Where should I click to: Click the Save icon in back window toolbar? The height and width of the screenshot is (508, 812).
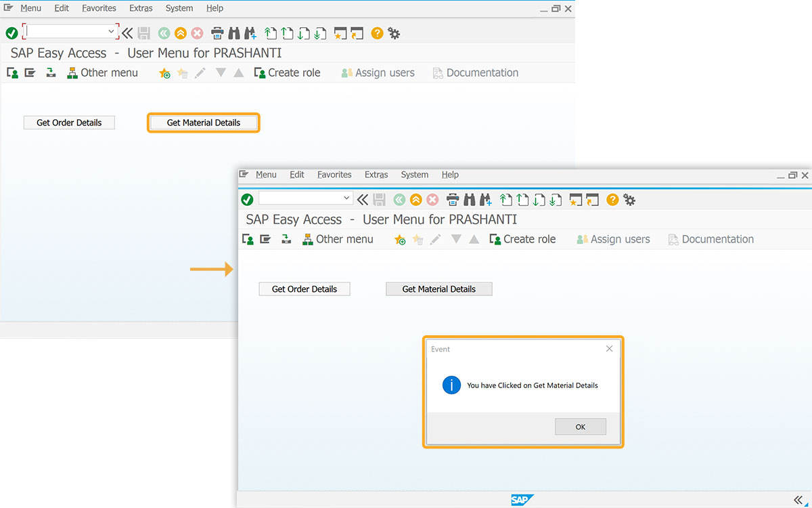tap(143, 33)
